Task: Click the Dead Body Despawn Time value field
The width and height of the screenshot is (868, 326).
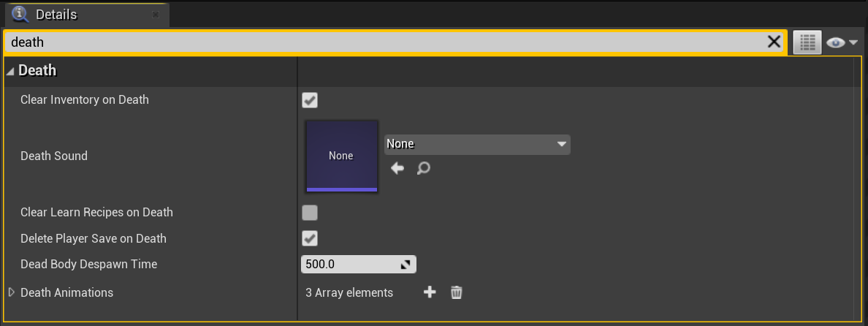Action: pyautogui.click(x=349, y=265)
